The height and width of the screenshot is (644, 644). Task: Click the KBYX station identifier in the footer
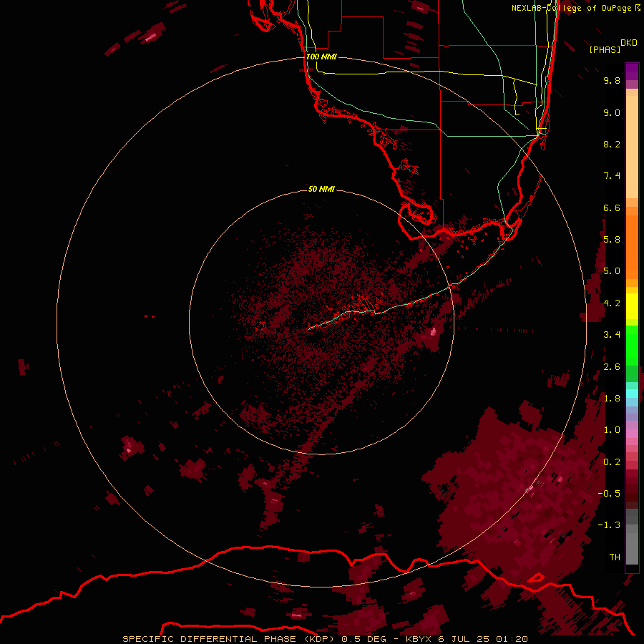[419, 639]
